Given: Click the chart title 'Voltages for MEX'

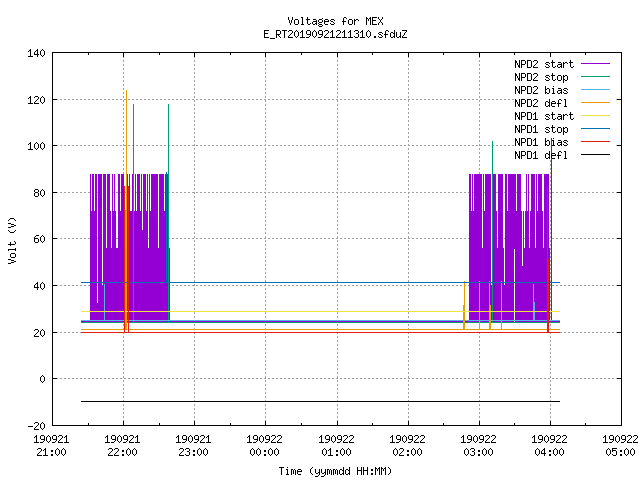Looking at the screenshot, I should point(335,21).
